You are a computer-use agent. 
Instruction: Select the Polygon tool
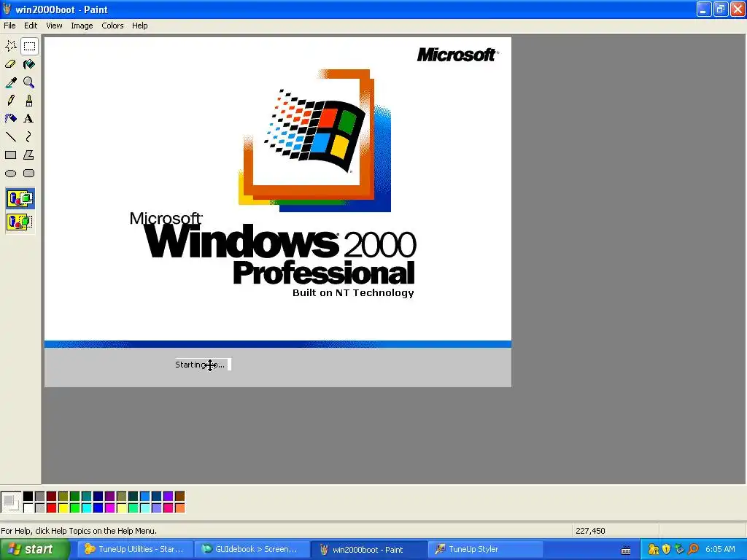29,155
